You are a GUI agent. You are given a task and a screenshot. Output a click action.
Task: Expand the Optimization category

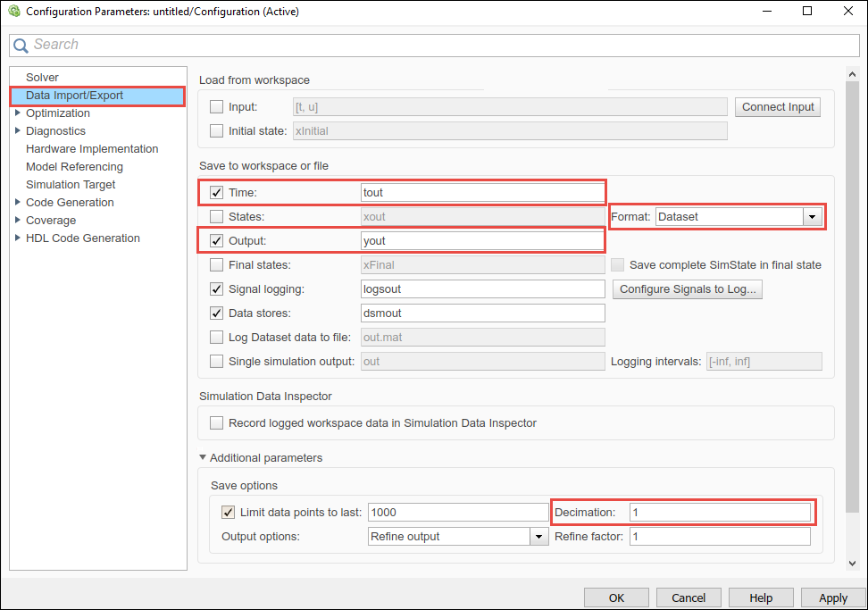click(19, 113)
